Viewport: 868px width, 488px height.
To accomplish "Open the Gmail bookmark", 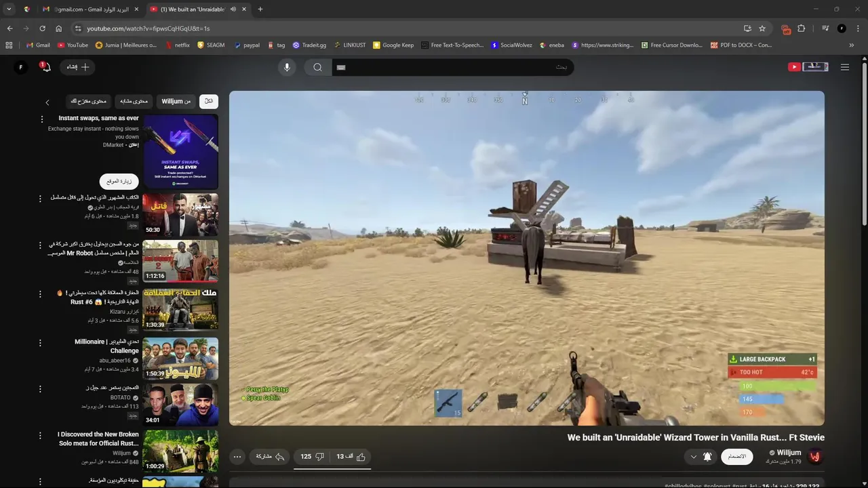I will (x=38, y=45).
